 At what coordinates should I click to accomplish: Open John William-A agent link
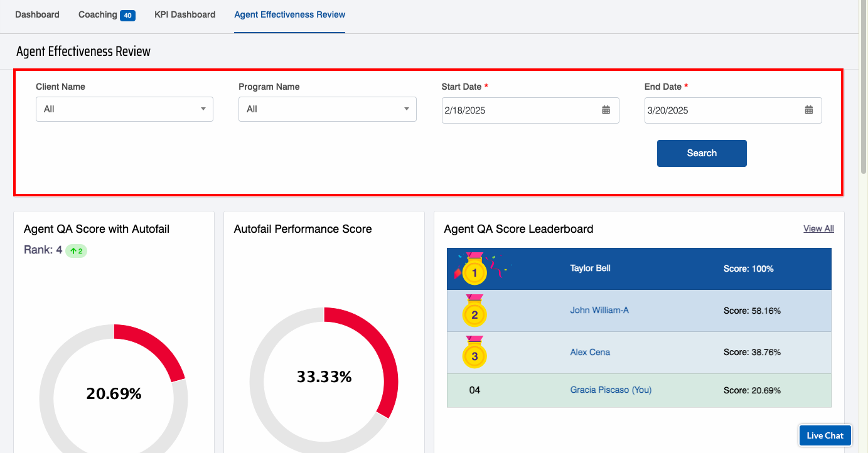(x=599, y=310)
